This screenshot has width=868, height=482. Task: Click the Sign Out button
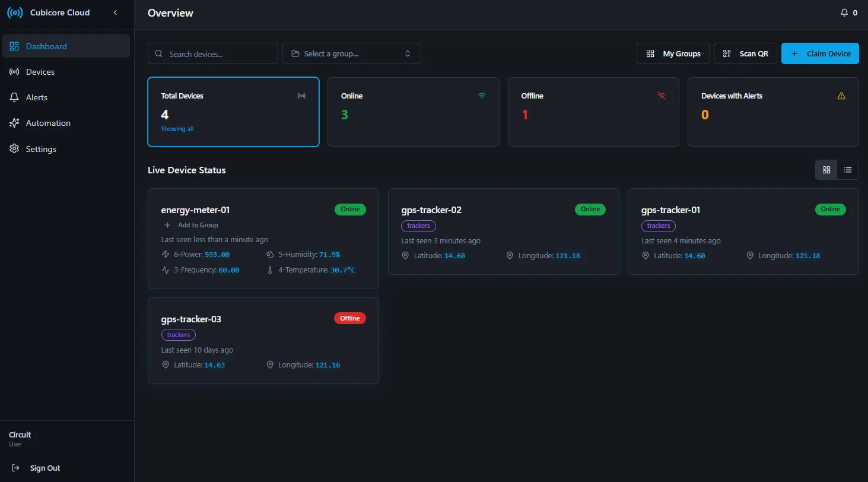click(x=36, y=468)
